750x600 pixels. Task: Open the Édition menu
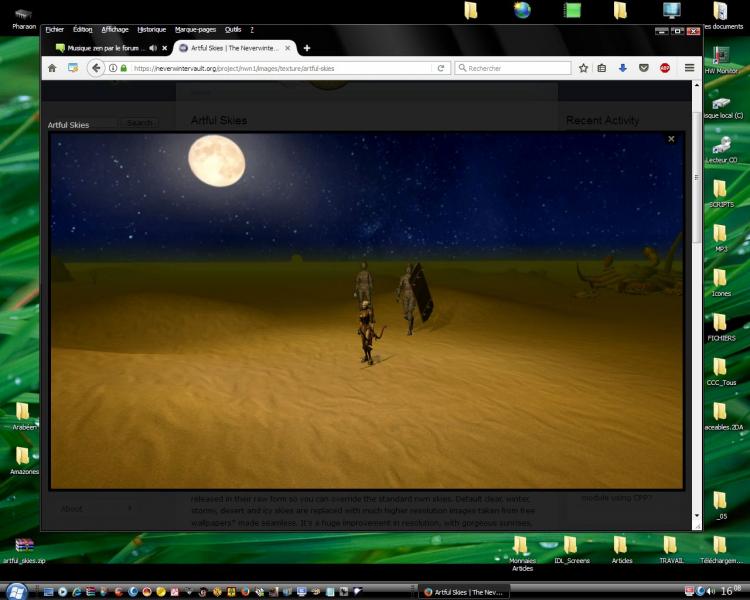click(x=82, y=30)
